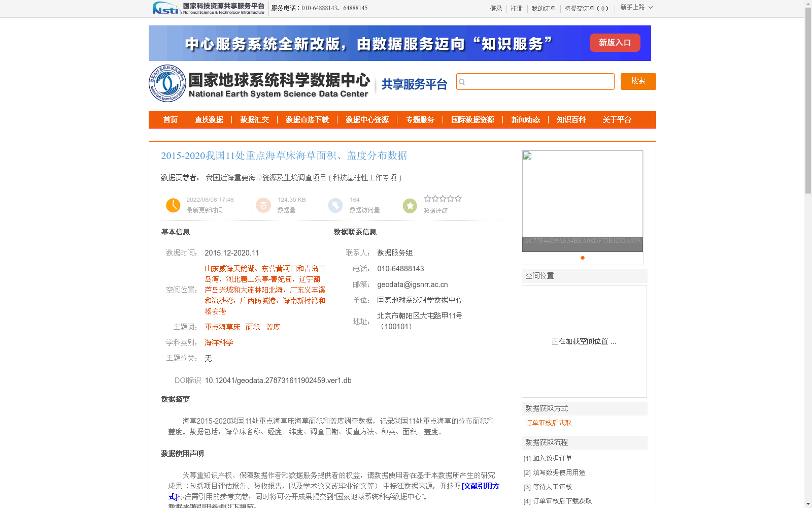
Task: Rate the dataset with the fifth star
Action: pos(458,199)
